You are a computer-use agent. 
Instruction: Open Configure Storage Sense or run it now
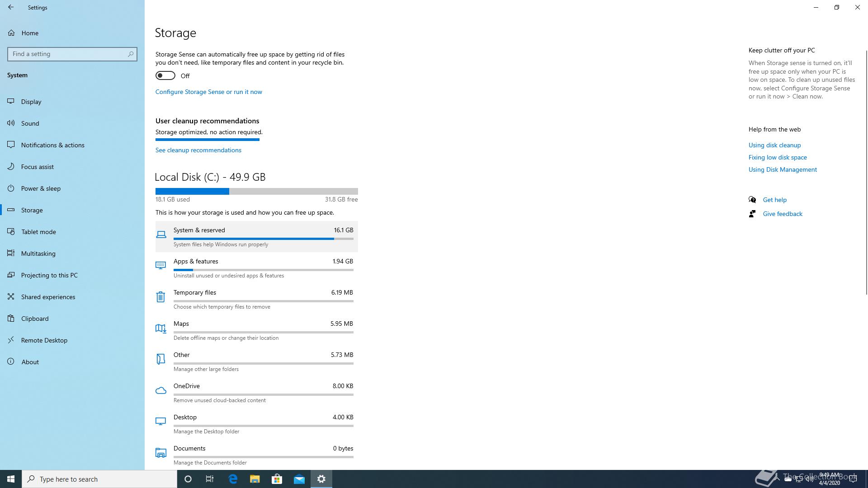pos(209,92)
